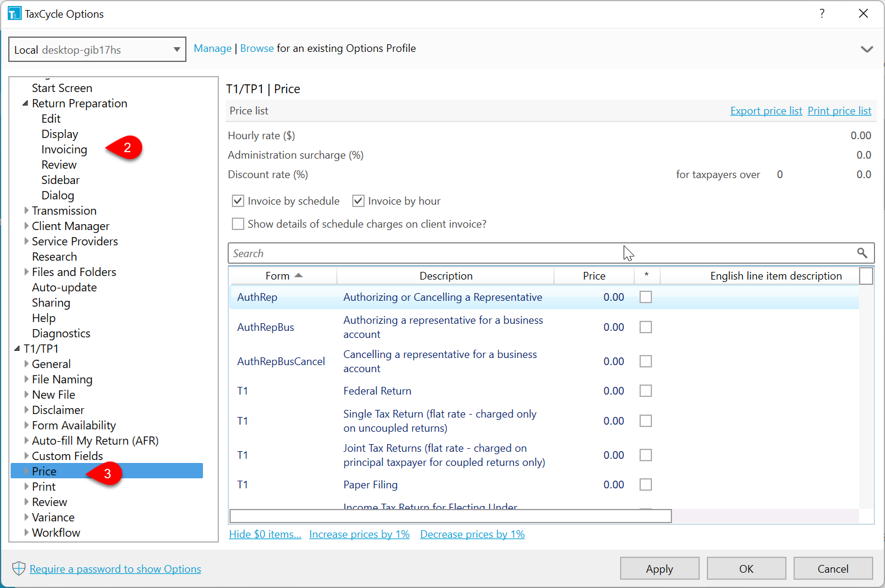Click Export price list link
885x588 pixels.
(766, 111)
